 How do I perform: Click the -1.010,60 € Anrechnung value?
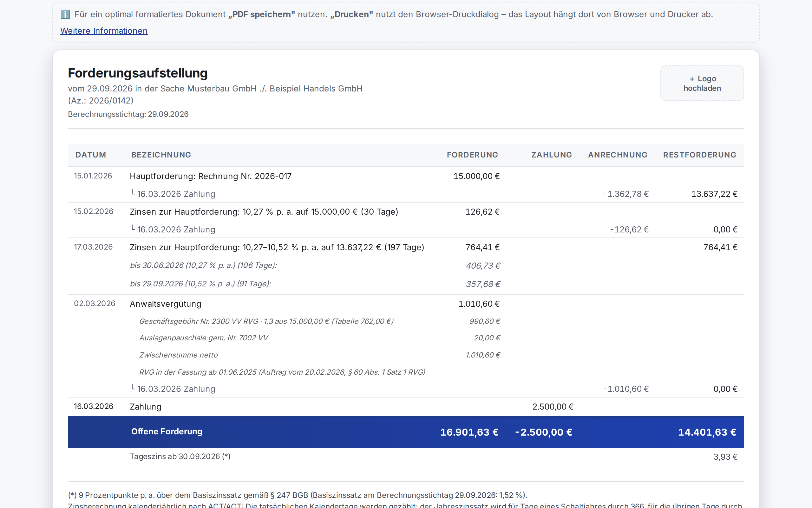(626, 389)
